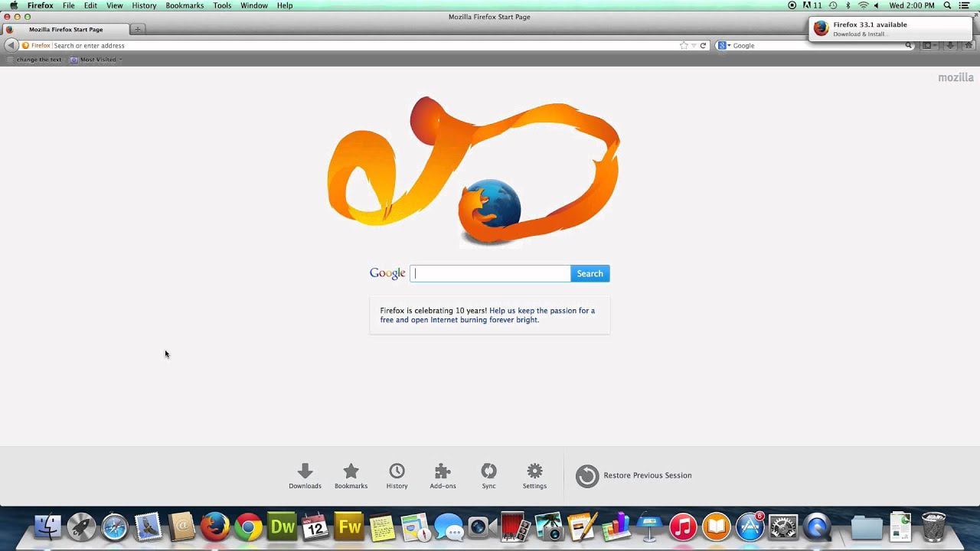
Task: Focus the Google search box on page
Action: pyautogui.click(x=490, y=273)
